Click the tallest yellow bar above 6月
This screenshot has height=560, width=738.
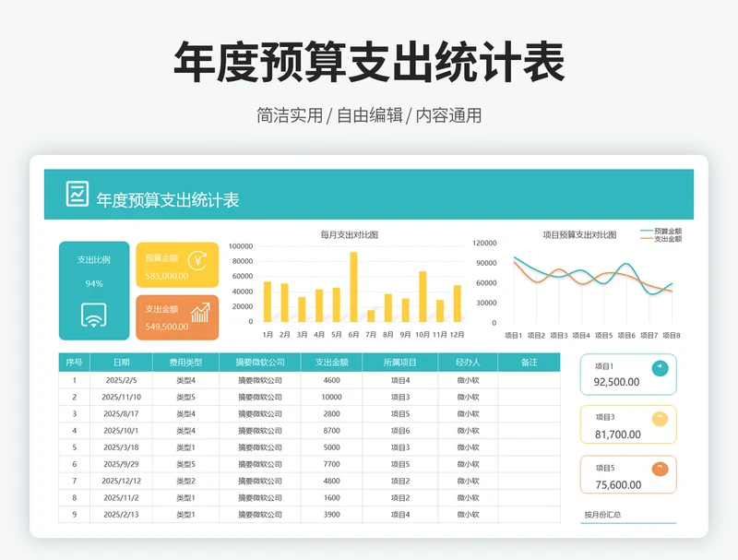coord(353,287)
